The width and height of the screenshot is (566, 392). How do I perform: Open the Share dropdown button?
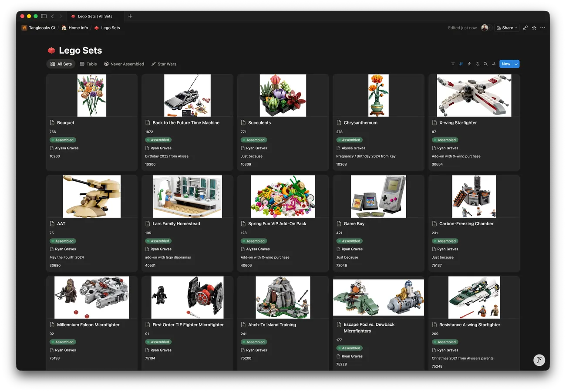coord(507,28)
